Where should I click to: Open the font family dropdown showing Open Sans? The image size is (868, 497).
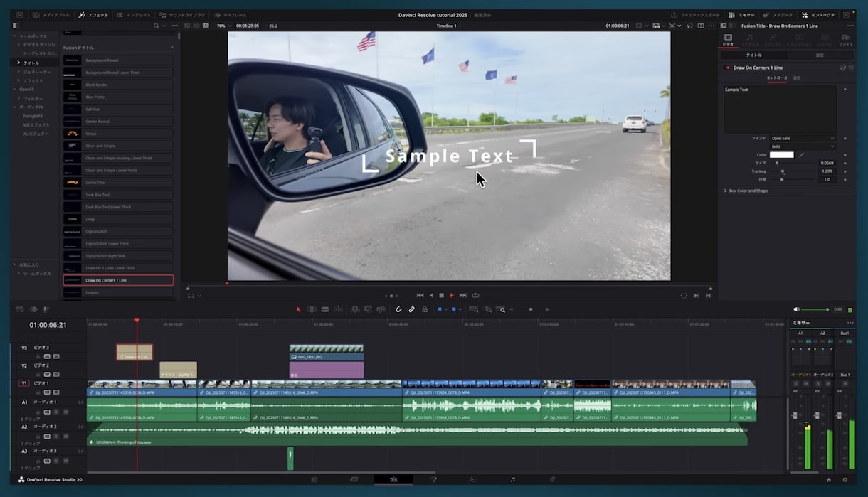pos(803,138)
